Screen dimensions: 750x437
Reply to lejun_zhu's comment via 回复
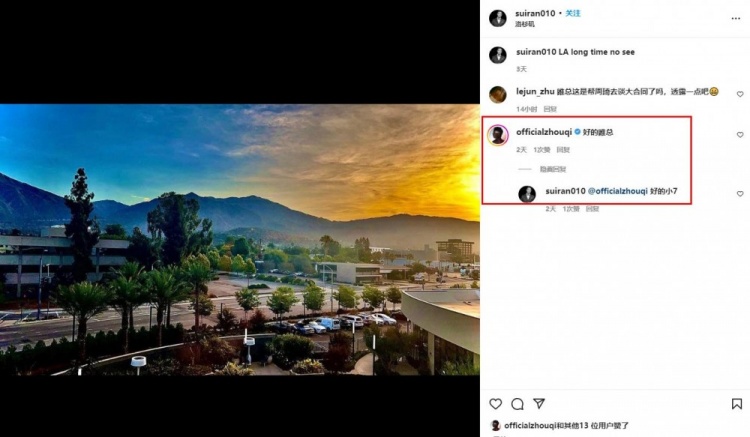[550, 108]
